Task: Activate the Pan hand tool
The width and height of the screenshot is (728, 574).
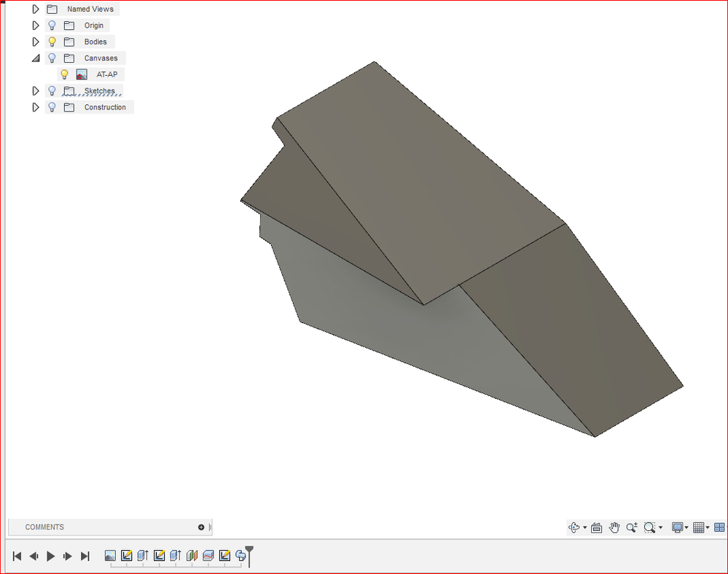Action: (x=614, y=527)
